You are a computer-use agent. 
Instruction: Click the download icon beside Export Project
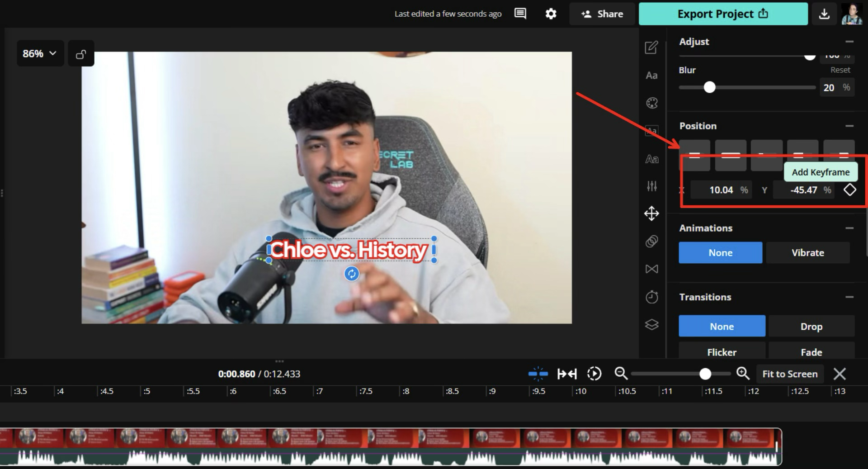point(824,14)
